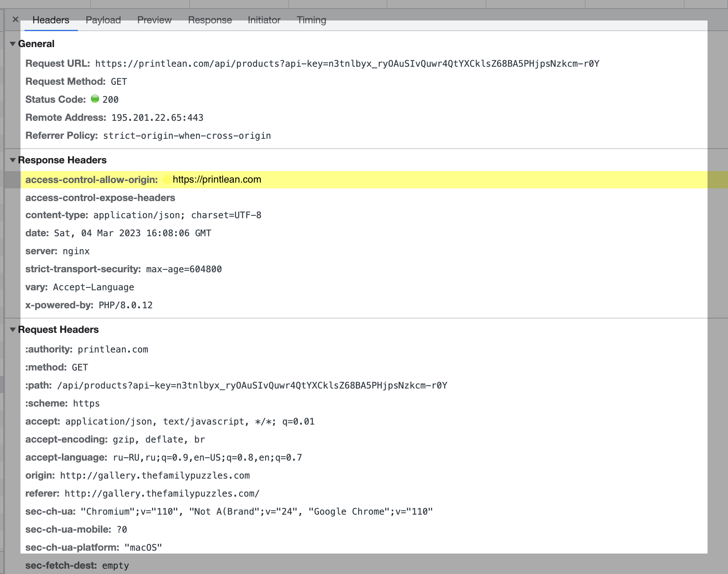The height and width of the screenshot is (574, 728).
Task: Click the Request URL value
Action: (347, 64)
